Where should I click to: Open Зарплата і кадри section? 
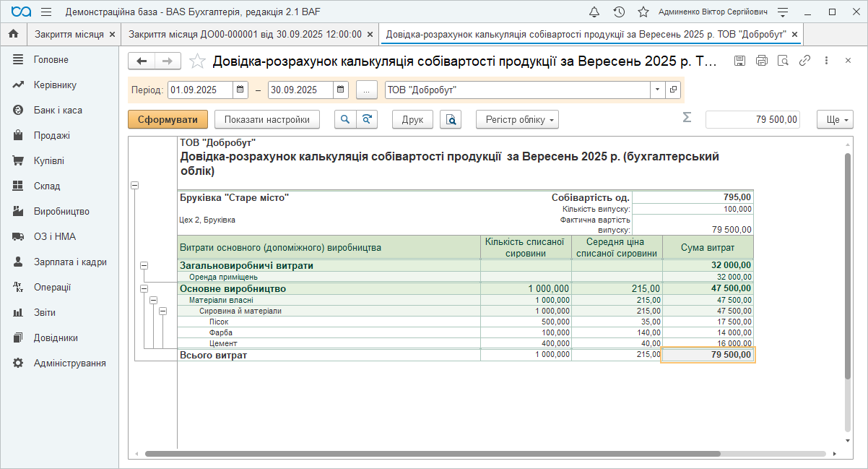click(70, 262)
